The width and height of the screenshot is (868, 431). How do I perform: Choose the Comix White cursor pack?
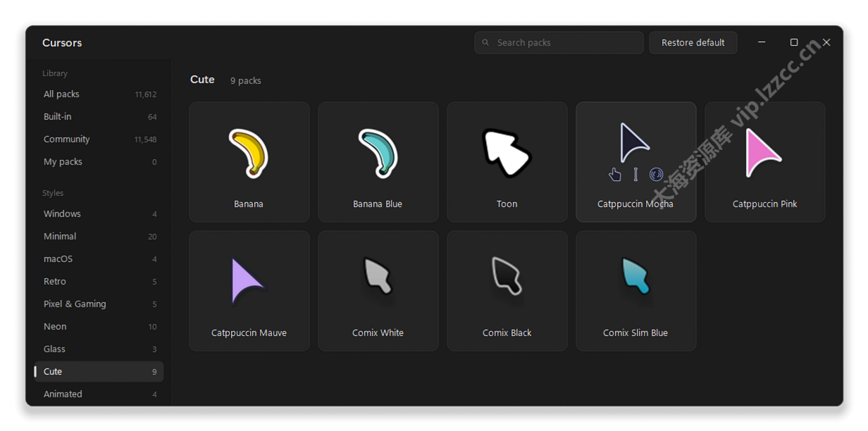point(378,291)
